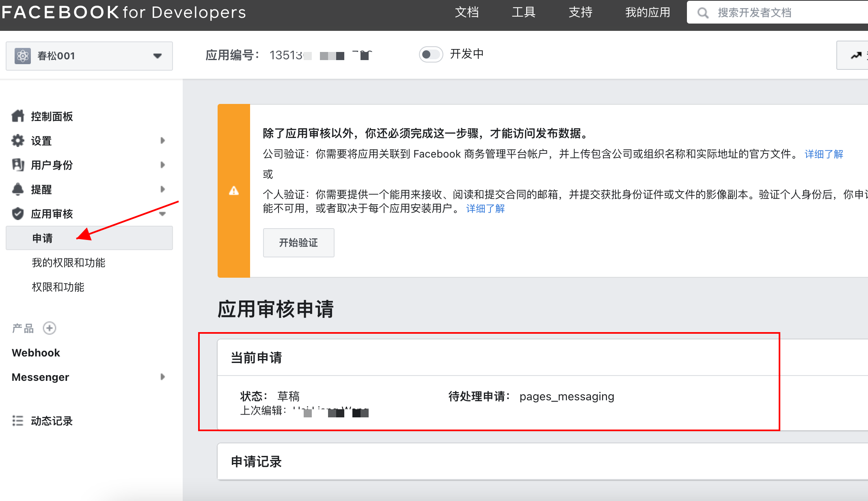This screenshot has width=868, height=501.
Task: Click the 应用编号 number value
Action: tap(321, 55)
